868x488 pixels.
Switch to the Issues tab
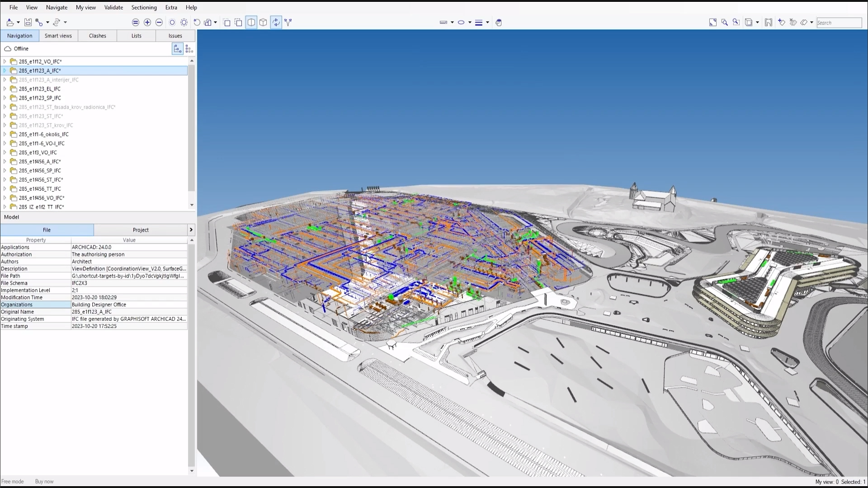click(175, 36)
